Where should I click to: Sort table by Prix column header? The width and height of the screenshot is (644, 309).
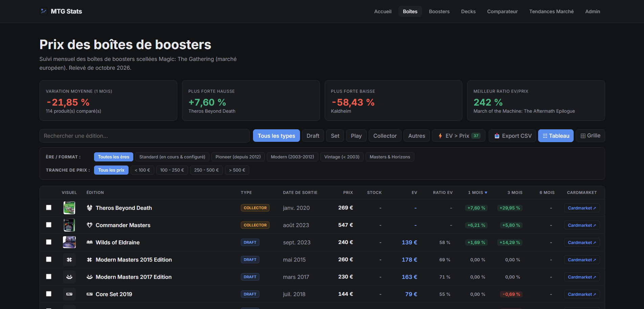click(x=348, y=193)
